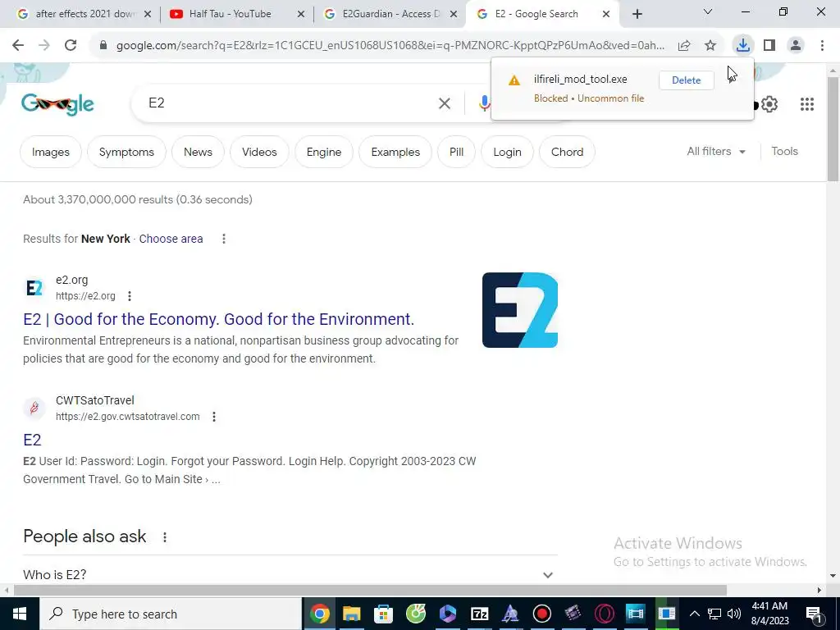Screen dimensions: 840x630
Task: Open Opera browser from the taskbar
Action: (x=605, y=614)
